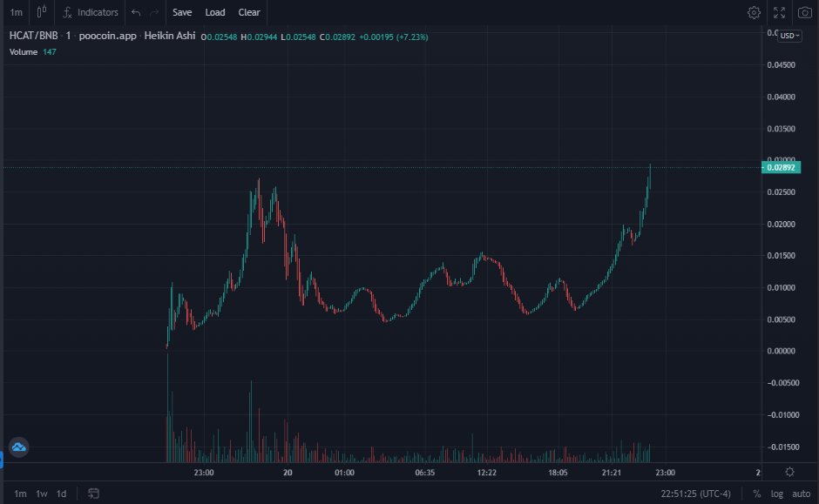The height and width of the screenshot is (504, 819).
Task: Toggle the log scale
Action: click(776, 494)
